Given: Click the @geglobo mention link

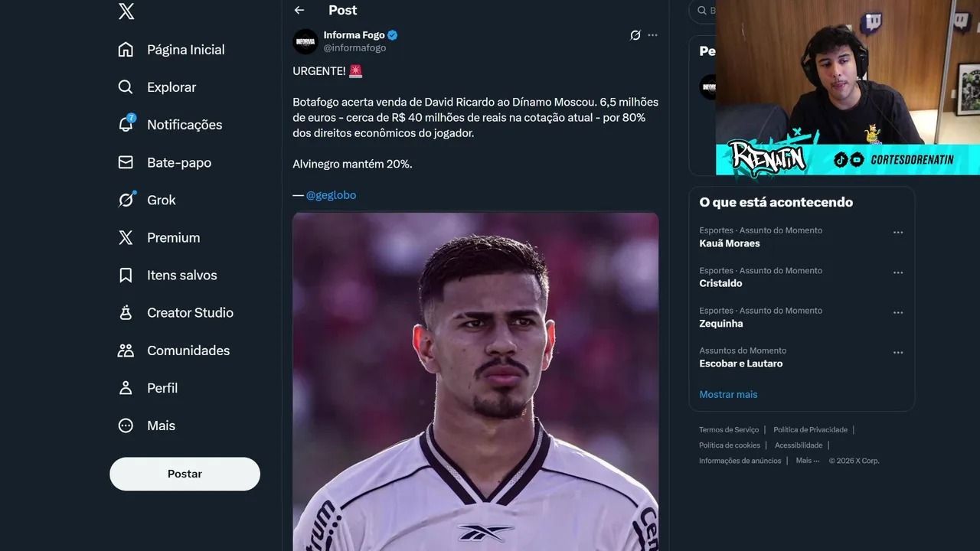Looking at the screenshot, I should coord(331,195).
